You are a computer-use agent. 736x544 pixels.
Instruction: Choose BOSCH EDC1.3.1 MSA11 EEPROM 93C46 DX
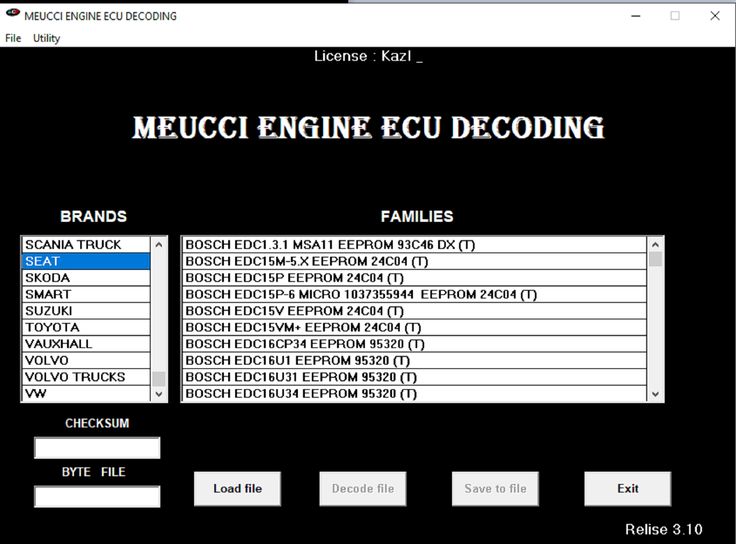click(x=414, y=245)
